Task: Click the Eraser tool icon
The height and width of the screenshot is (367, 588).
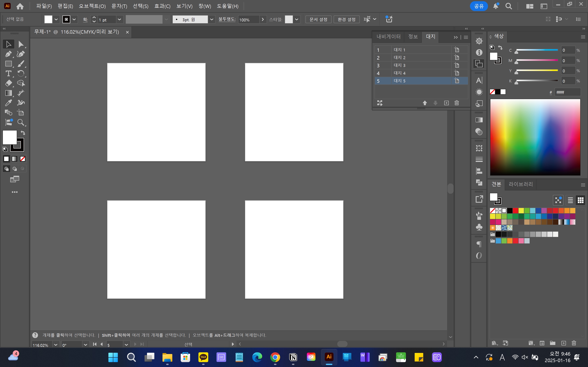Action: coord(8,83)
